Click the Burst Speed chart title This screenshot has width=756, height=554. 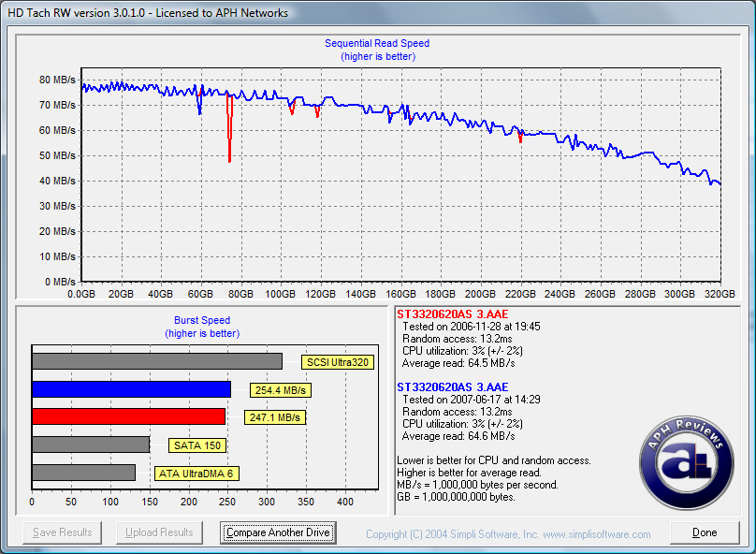click(201, 320)
